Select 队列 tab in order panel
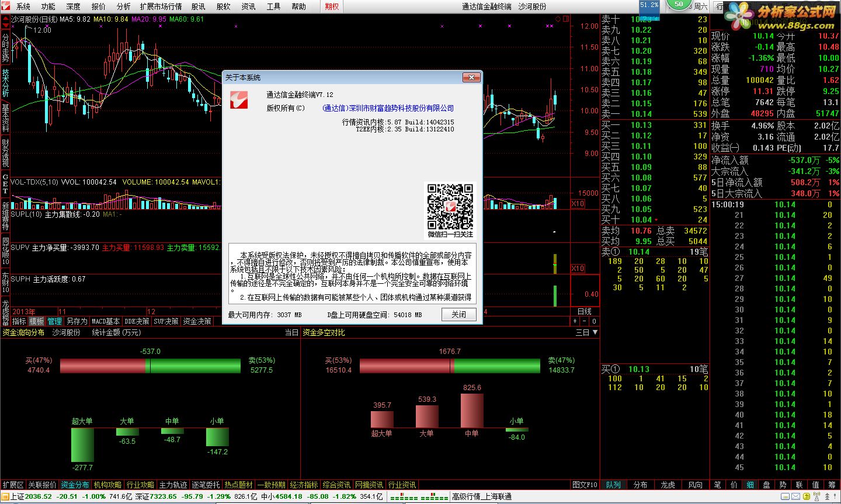Screen dimensions: 841x504 coord(614,485)
